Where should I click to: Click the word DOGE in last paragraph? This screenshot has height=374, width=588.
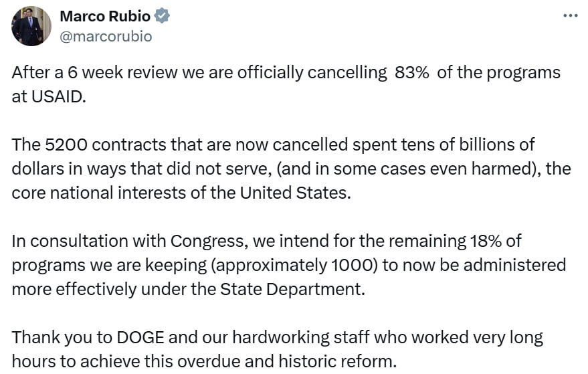point(140,337)
